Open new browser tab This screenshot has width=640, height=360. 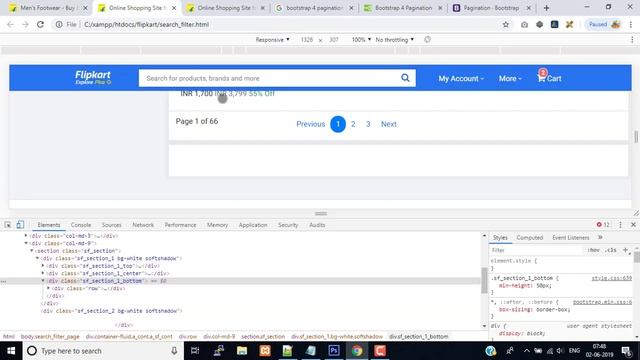[546, 8]
